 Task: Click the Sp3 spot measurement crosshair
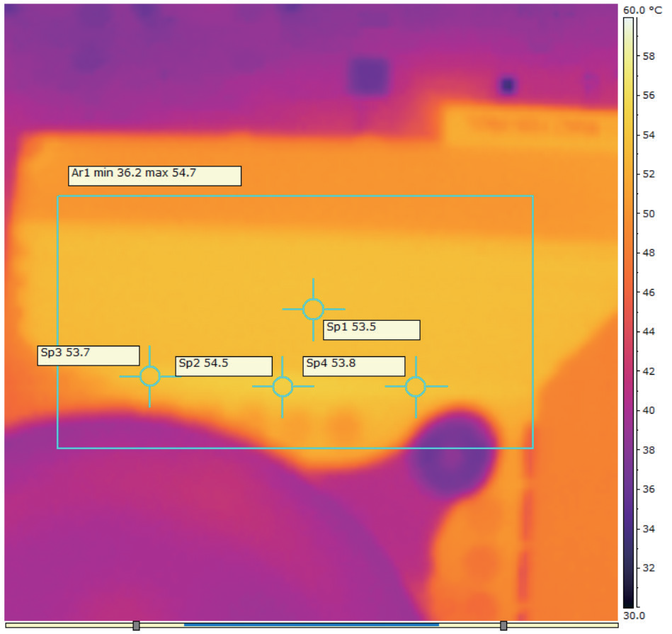pyautogui.click(x=149, y=376)
